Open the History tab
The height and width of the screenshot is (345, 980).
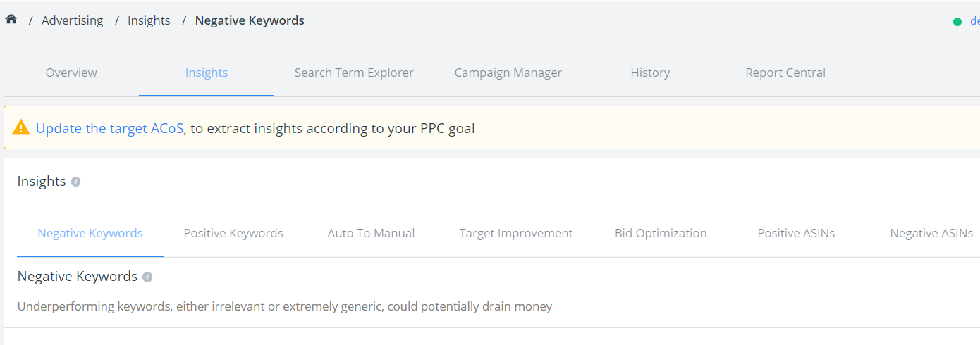pos(650,73)
